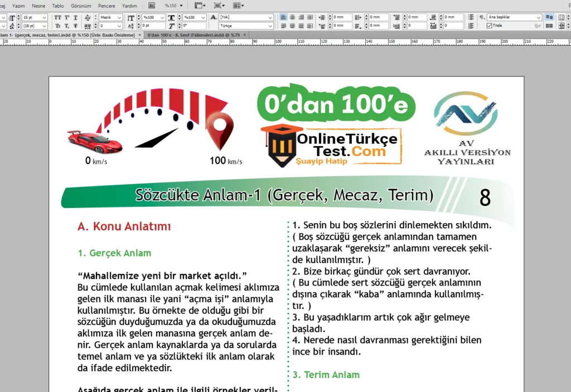The height and width of the screenshot is (392, 571).
Task: Open leading (18 pt) dropdown
Action: pos(44,26)
